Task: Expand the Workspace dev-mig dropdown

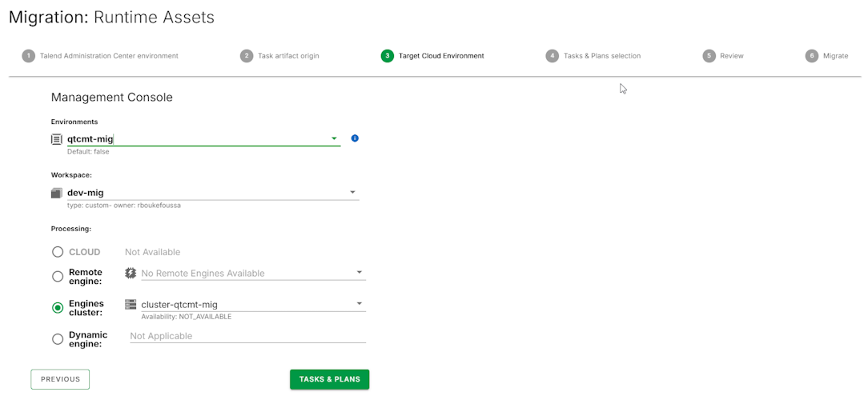Action: point(352,192)
